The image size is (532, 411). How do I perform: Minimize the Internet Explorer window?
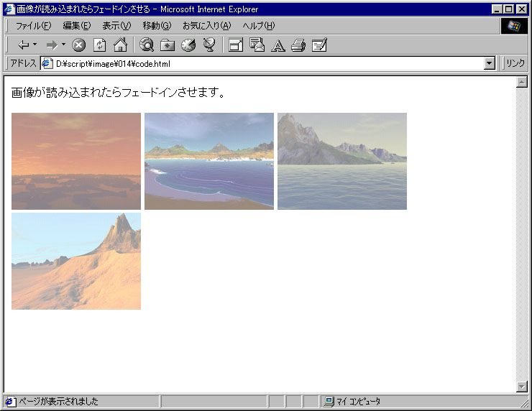(x=497, y=9)
